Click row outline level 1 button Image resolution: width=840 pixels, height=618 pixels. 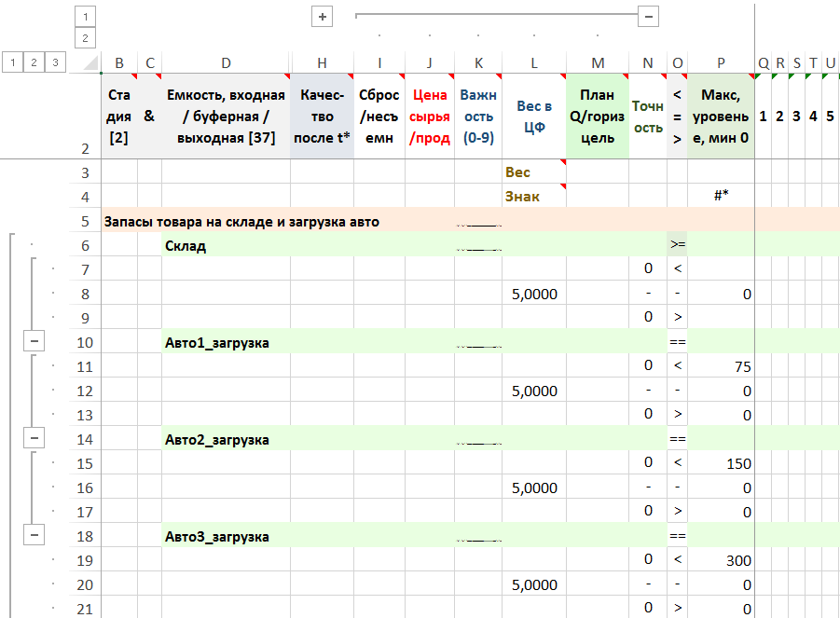12,62
